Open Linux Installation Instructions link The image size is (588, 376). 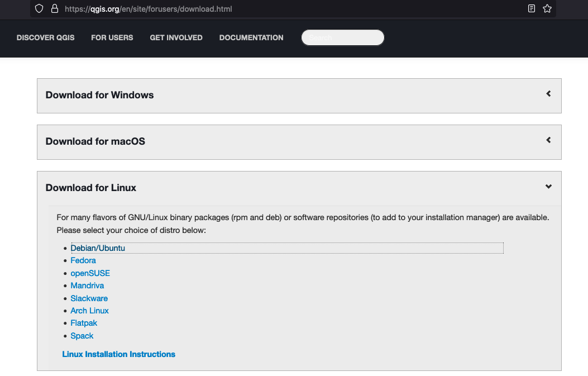[118, 354]
